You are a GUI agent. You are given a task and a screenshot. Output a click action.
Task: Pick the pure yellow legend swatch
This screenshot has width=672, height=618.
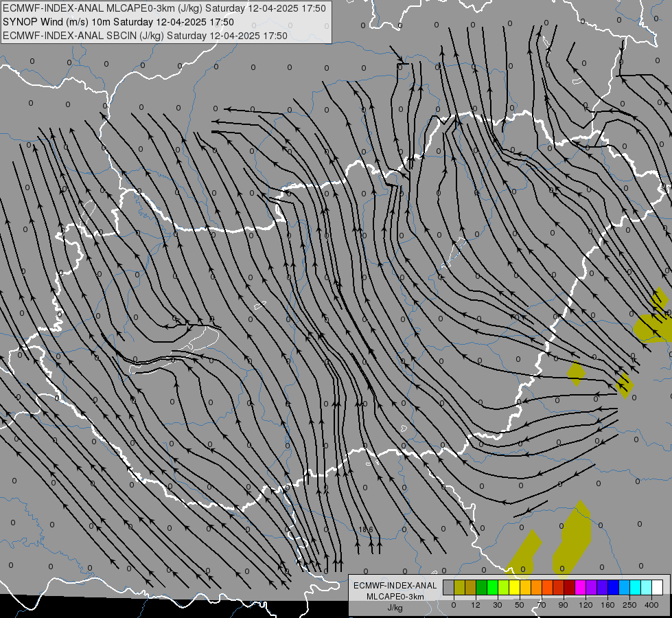[515, 588]
